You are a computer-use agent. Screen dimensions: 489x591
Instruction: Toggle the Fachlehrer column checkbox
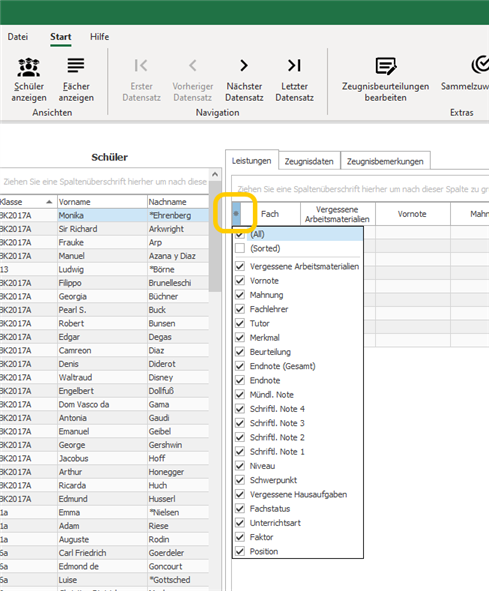click(240, 309)
